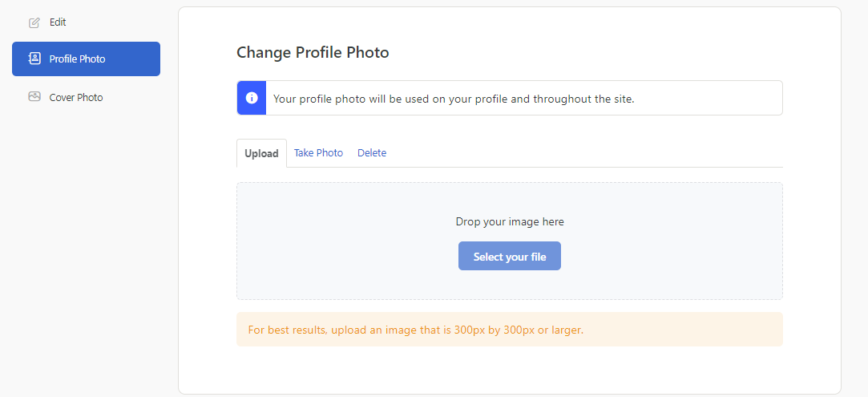Click empty sidebar space beneath Cover Photo
Screen dimensions: 868x397
(x=86, y=249)
